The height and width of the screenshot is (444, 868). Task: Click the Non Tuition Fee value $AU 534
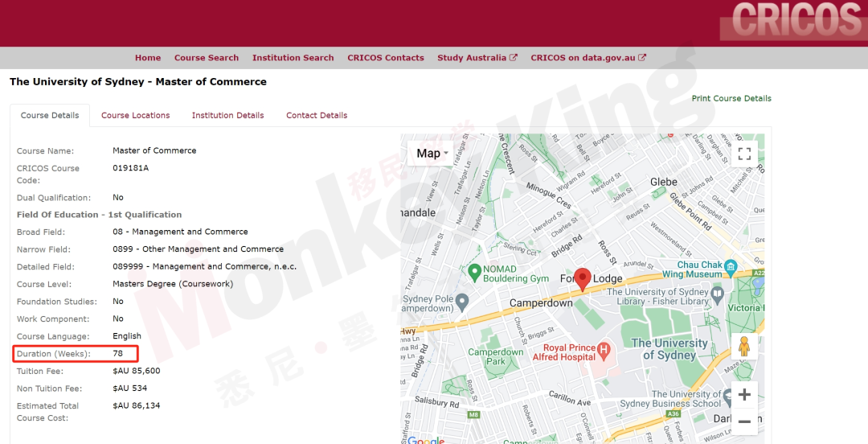coord(129,388)
